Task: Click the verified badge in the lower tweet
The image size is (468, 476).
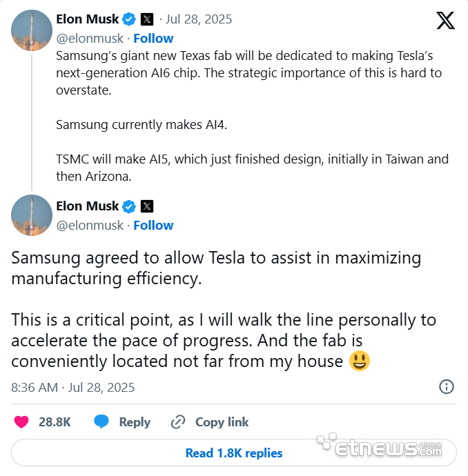Action: [x=128, y=206]
